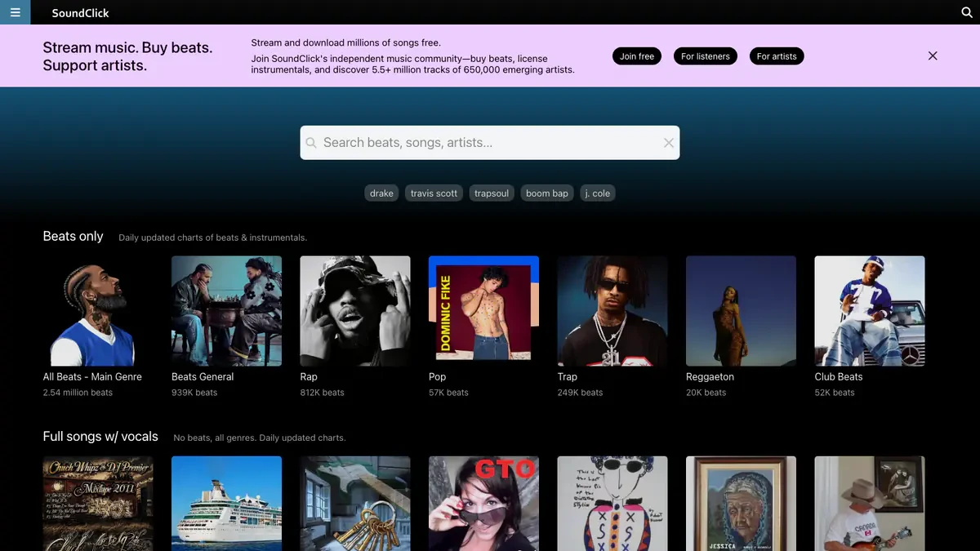
Task: Click the magnifier icon inside the search box
Action: click(x=311, y=143)
